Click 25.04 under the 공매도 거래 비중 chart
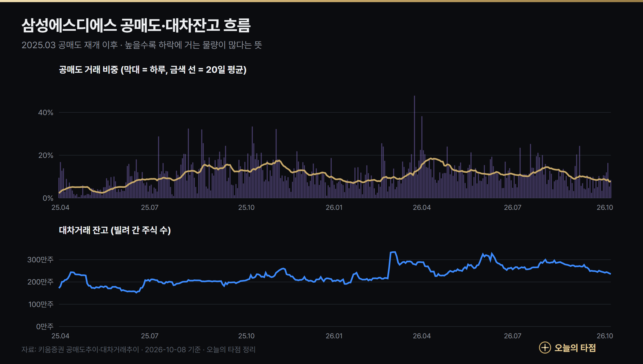Image resolution: width=643 pixels, height=364 pixels. 60,207
